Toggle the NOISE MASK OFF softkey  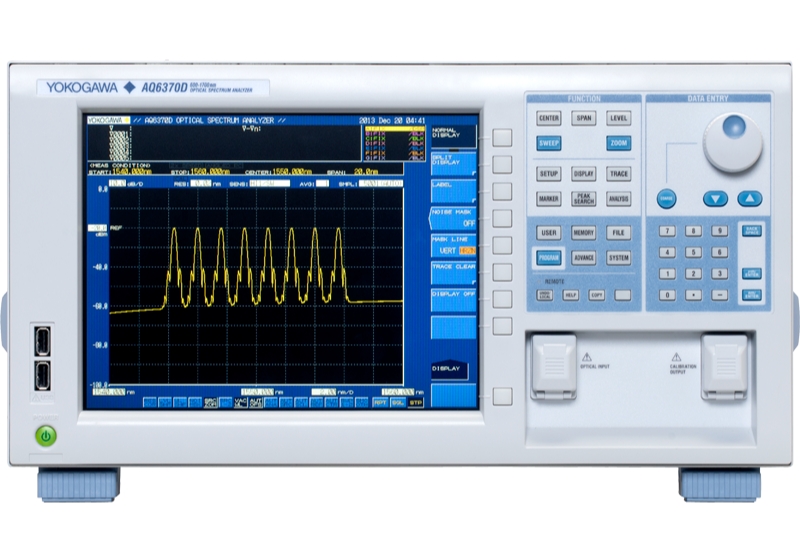pyautogui.click(x=453, y=217)
